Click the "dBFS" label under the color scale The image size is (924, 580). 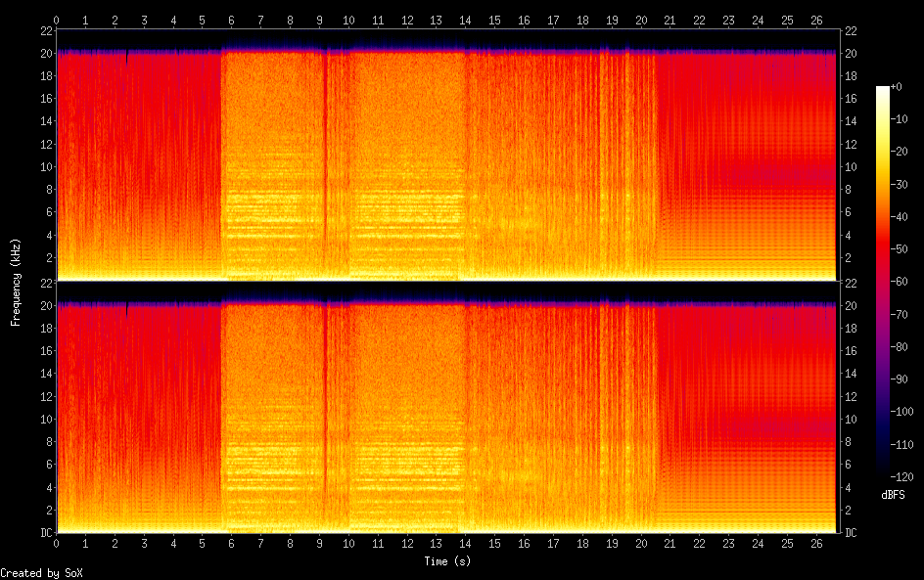tap(893, 495)
